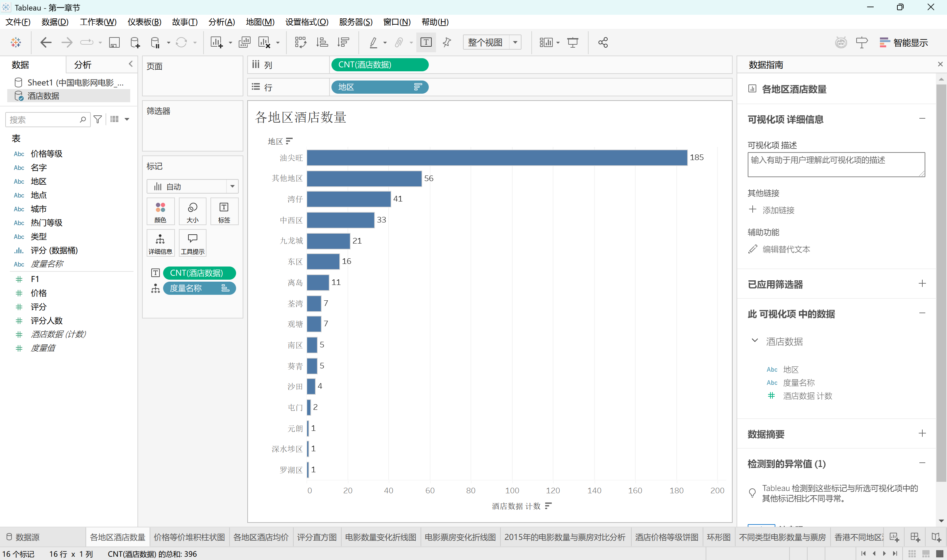Open Presentation Mode from the toolbar
Viewport: 947px width, 560px height.
tap(572, 42)
